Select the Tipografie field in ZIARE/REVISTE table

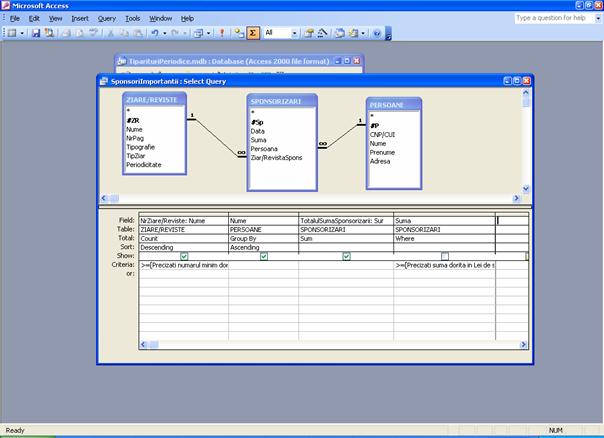[x=141, y=146]
